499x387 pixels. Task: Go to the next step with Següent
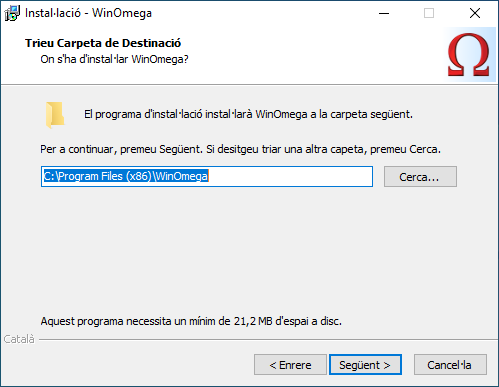point(365,365)
